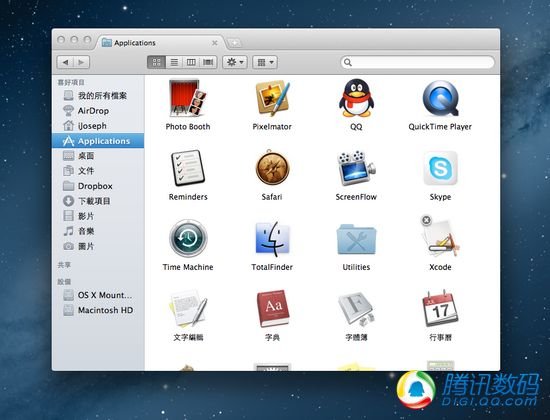550x420 pixels.
Task: Open the arrange-by grid dropdown
Action: [x=265, y=62]
